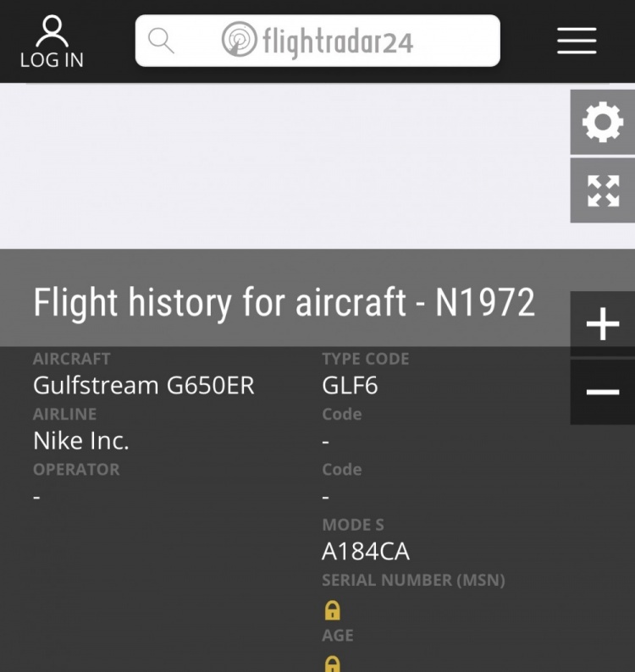Click the Age lock icon
This screenshot has height=672, width=635.
click(x=332, y=664)
